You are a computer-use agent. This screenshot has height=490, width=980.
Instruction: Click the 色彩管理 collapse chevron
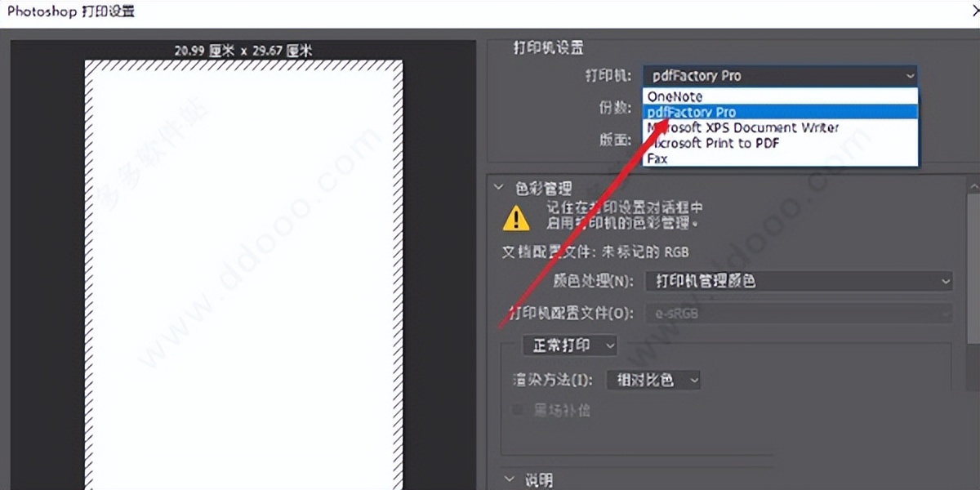500,187
